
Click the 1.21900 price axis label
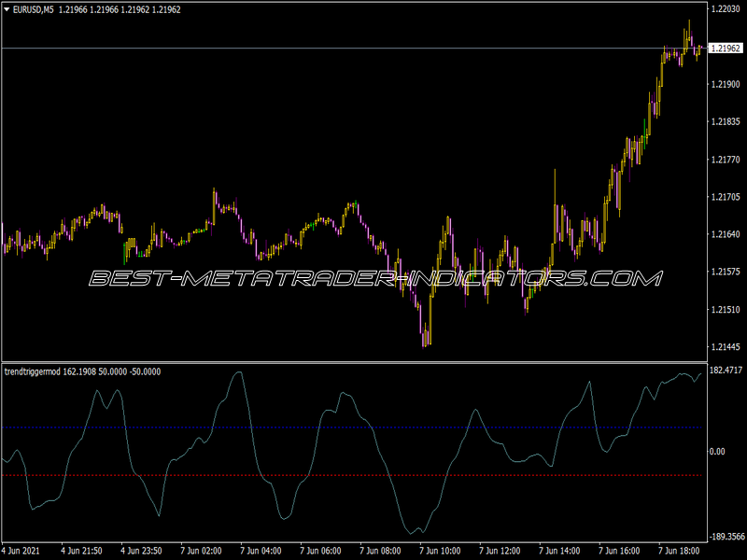pyautogui.click(x=726, y=84)
